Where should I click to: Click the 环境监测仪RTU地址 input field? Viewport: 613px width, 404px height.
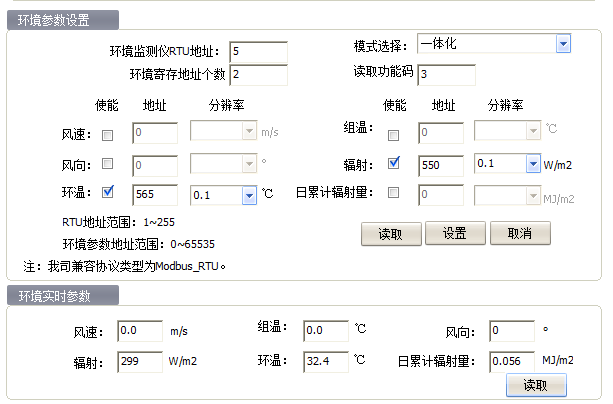[x=258, y=51]
